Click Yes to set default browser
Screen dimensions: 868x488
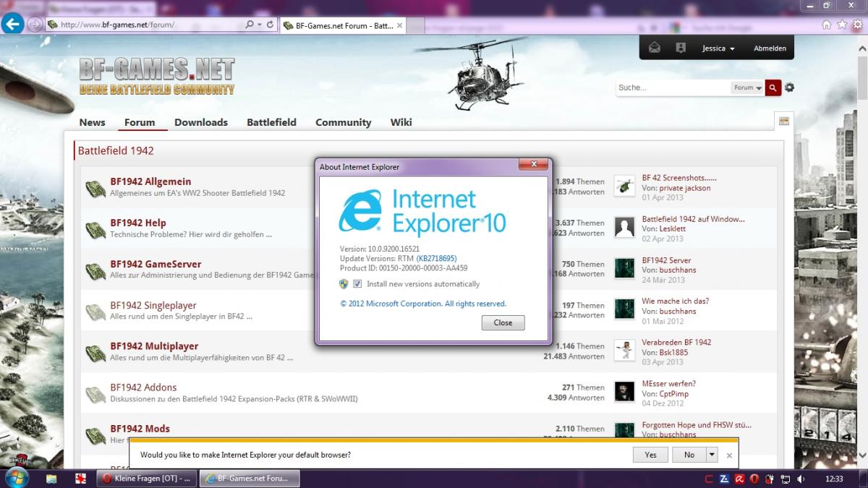[650, 455]
